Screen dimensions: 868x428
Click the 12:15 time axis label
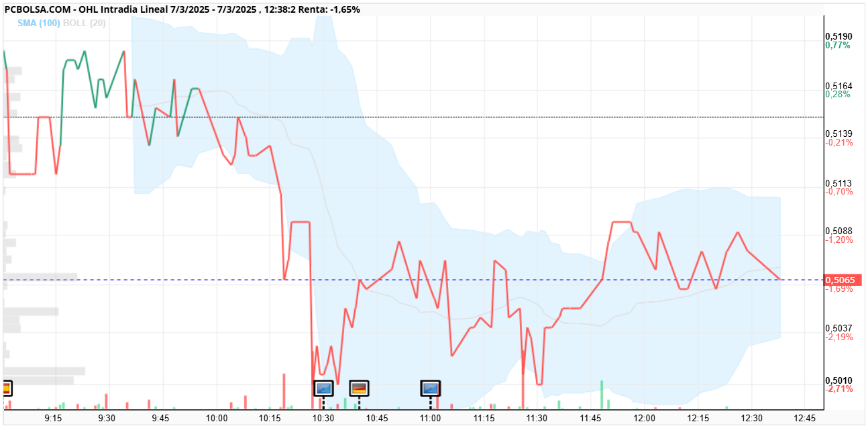pyautogui.click(x=698, y=418)
